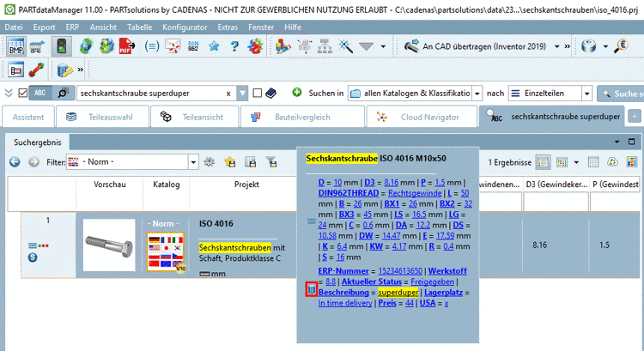Viewport: 644px width, 351px height.
Task: Click the Projekt column header
Action: [246, 185]
